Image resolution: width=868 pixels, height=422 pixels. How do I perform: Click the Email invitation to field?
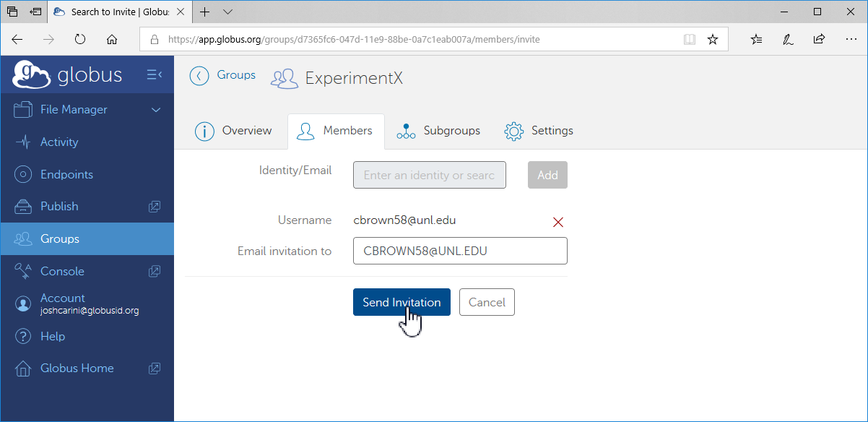[460, 251]
